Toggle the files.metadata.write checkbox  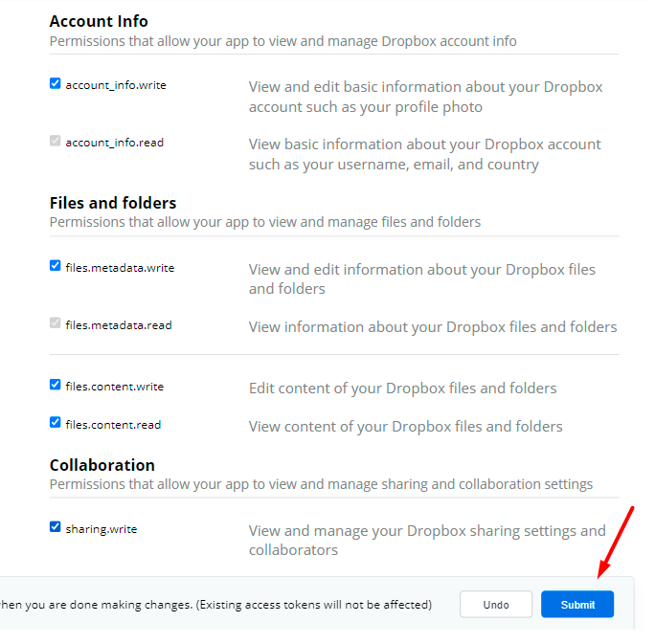[x=56, y=267]
